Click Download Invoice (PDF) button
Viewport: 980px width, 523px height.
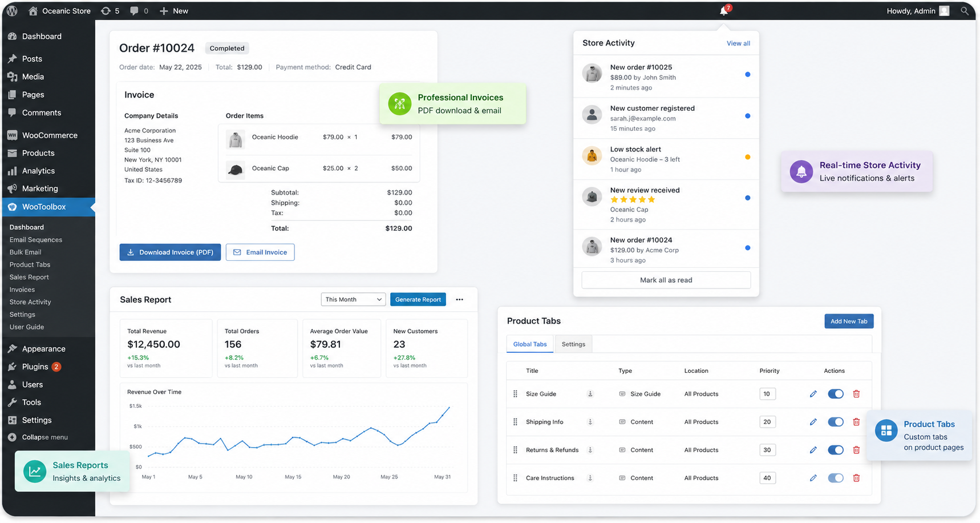170,252
